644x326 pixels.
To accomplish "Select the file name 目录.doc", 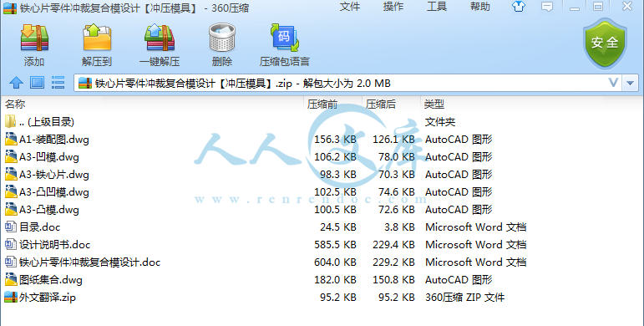I will (x=40, y=227).
